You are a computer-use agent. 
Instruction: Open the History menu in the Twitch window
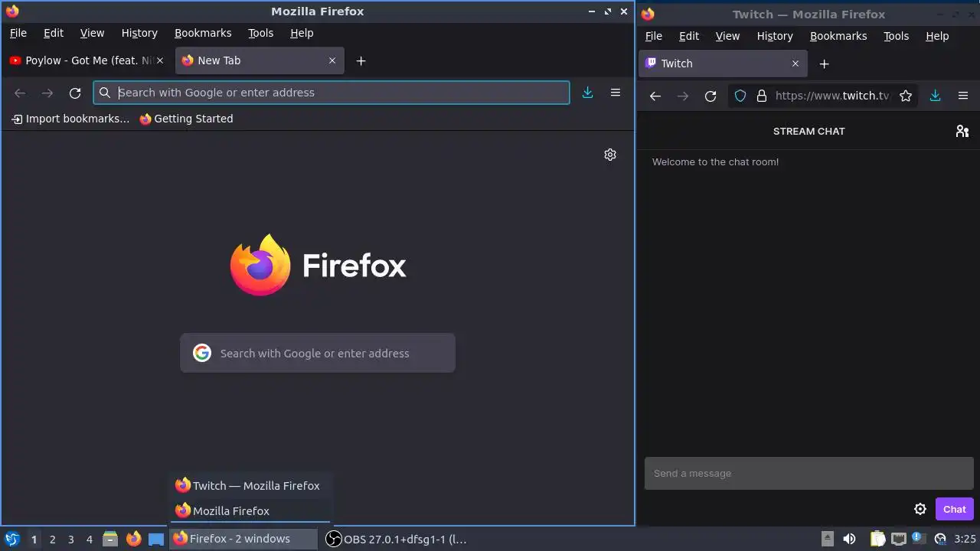tap(775, 36)
